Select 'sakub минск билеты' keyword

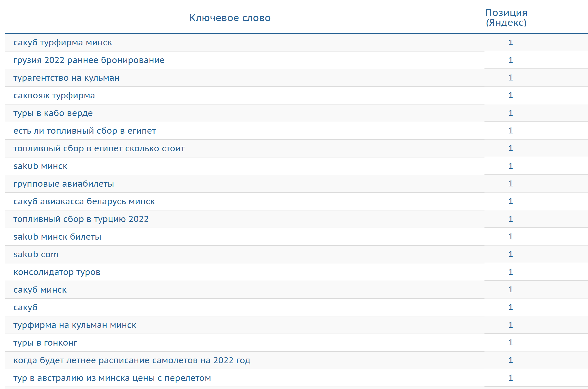click(x=57, y=237)
